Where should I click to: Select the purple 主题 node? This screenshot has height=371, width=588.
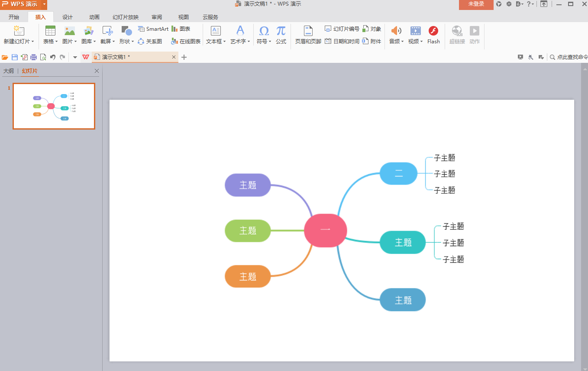point(248,185)
